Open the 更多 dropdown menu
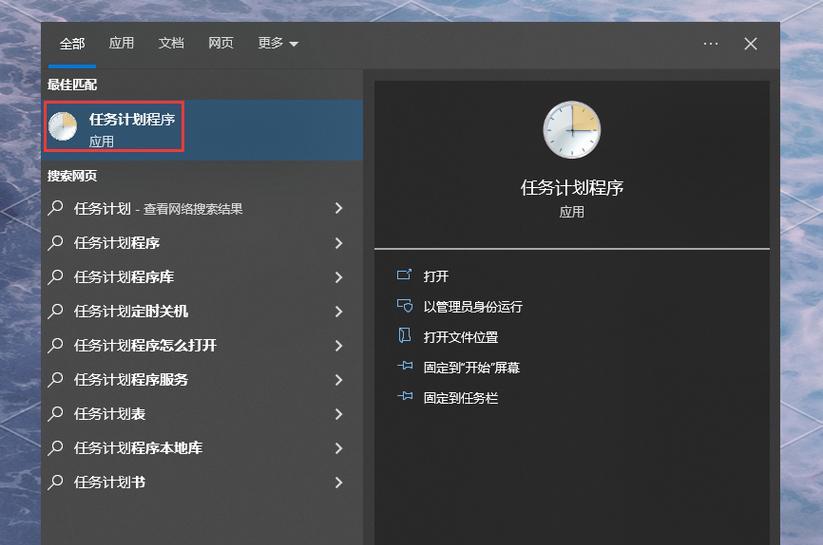 pos(278,43)
